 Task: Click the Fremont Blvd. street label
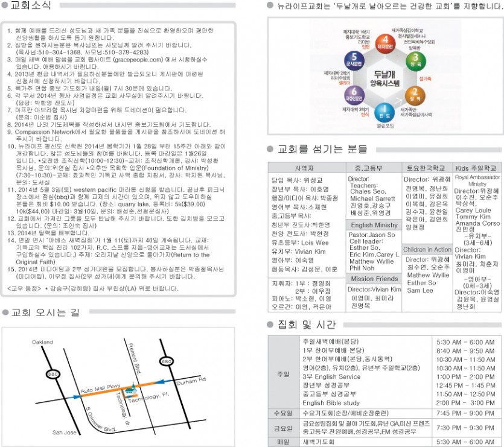point(135,359)
